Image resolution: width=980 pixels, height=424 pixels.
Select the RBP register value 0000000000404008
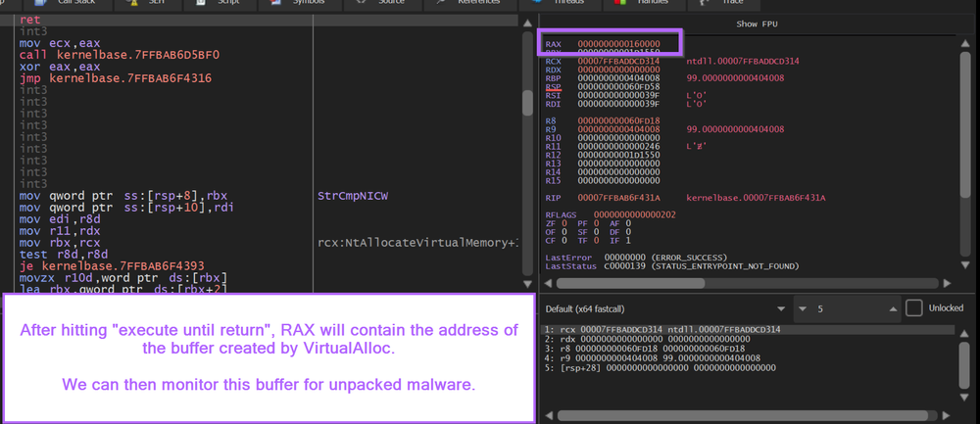618,78
